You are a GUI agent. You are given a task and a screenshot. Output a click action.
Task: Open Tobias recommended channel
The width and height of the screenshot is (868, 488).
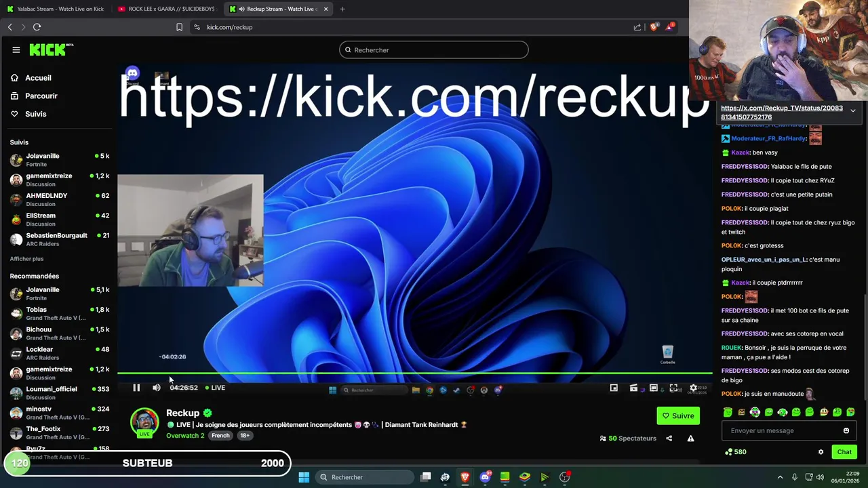pyautogui.click(x=60, y=313)
